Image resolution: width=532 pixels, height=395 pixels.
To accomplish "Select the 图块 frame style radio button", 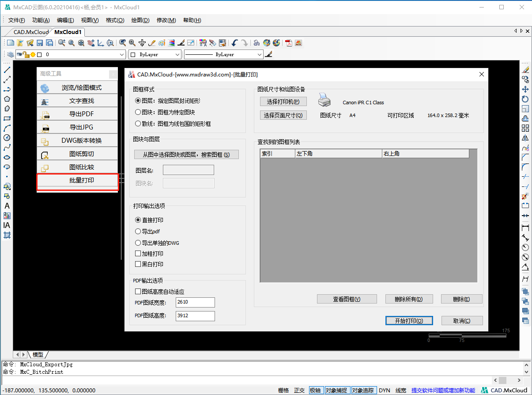I will [138, 112].
